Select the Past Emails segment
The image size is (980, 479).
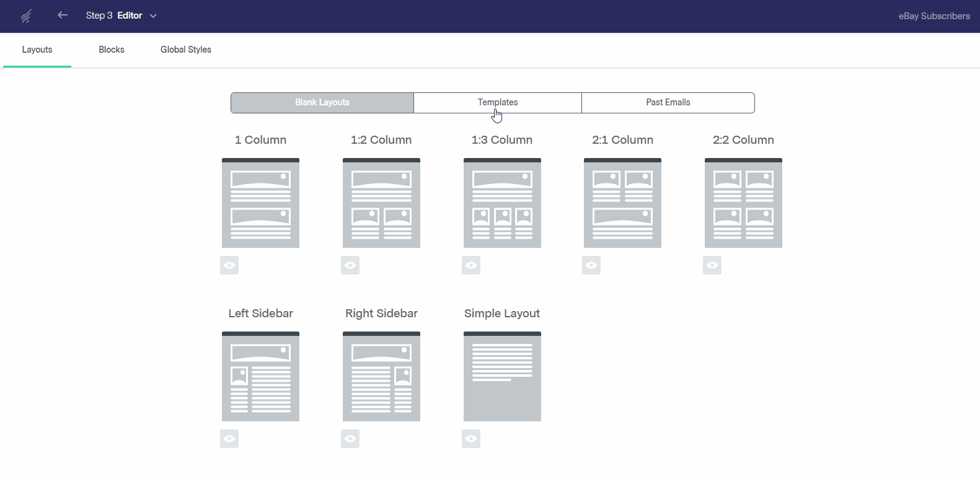pos(668,103)
